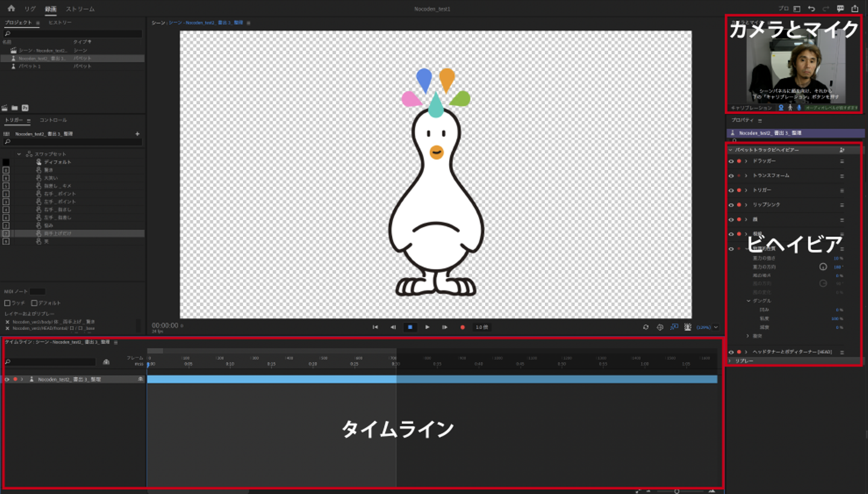Disarm the トリガー behavior record dot
The height and width of the screenshot is (494, 868).
739,190
